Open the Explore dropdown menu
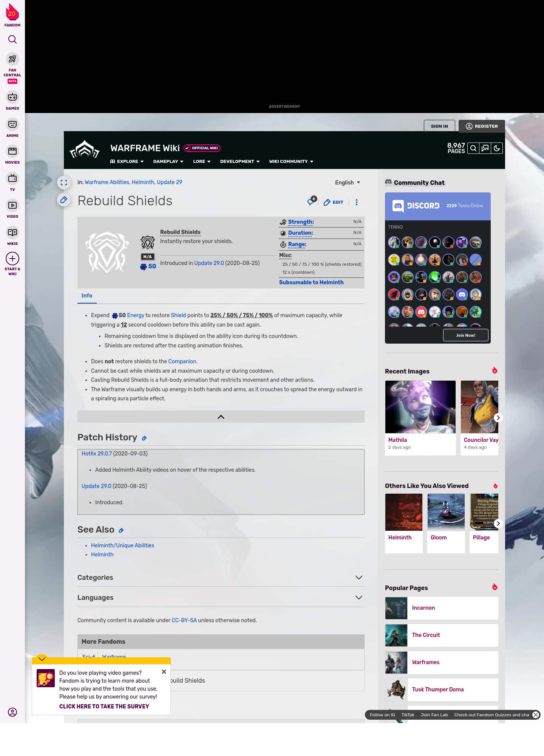This screenshot has width=544, height=756. coord(127,161)
